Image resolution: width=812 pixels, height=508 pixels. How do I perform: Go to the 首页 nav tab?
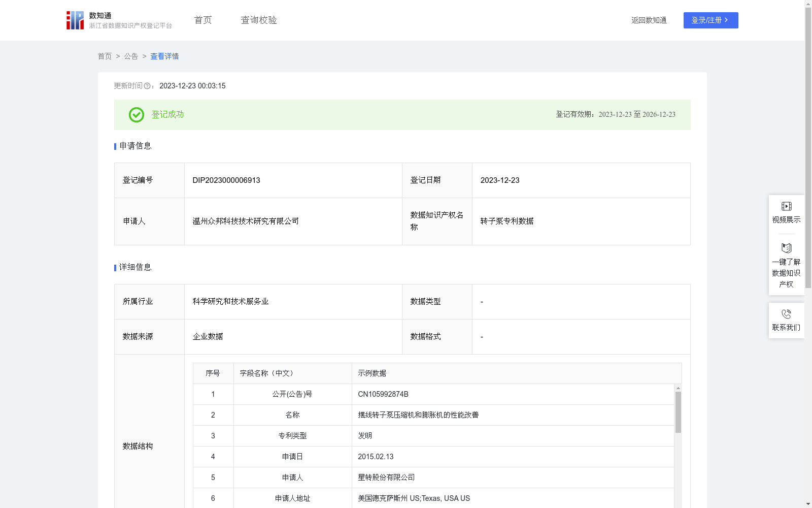pyautogui.click(x=203, y=20)
